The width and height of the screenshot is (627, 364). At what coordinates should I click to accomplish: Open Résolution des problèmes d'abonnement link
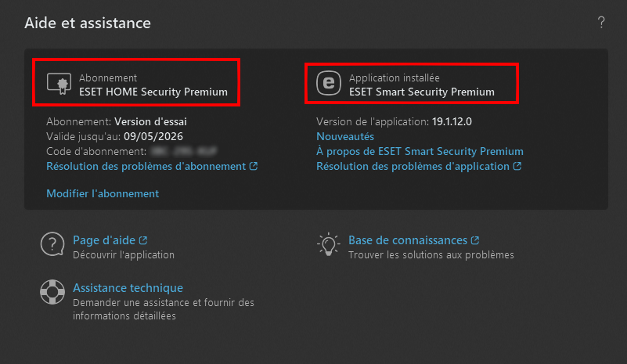[x=146, y=166]
